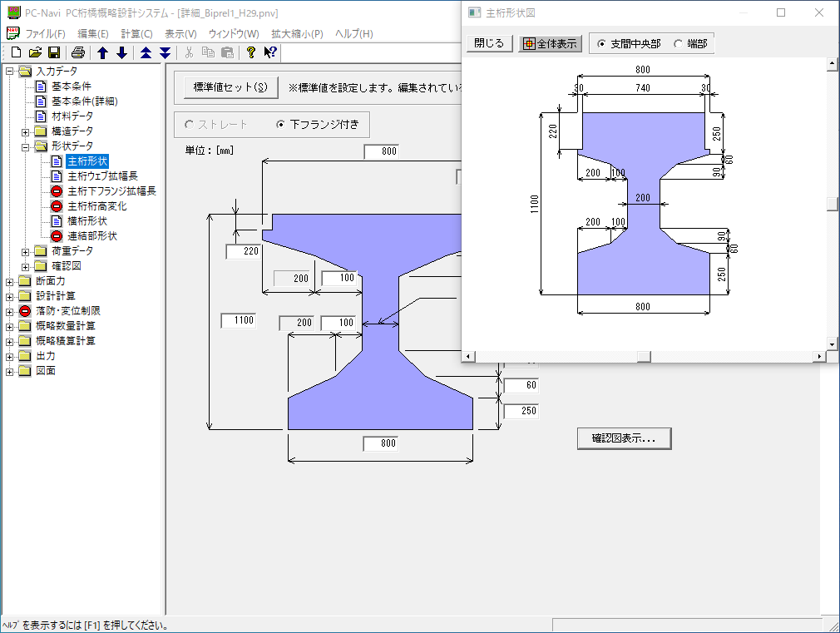
Task: Click the single up arrow toolbar icon
Action: (103, 53)
